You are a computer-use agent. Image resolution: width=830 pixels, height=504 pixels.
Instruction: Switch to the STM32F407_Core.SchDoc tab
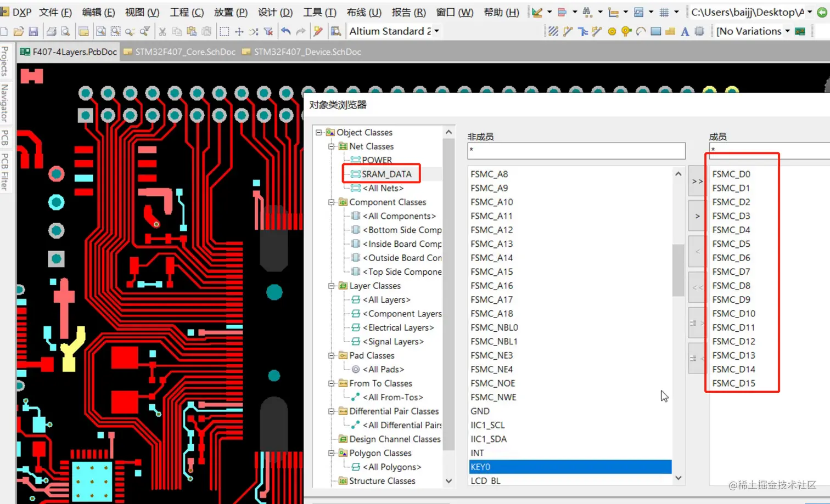click(180, 52)
